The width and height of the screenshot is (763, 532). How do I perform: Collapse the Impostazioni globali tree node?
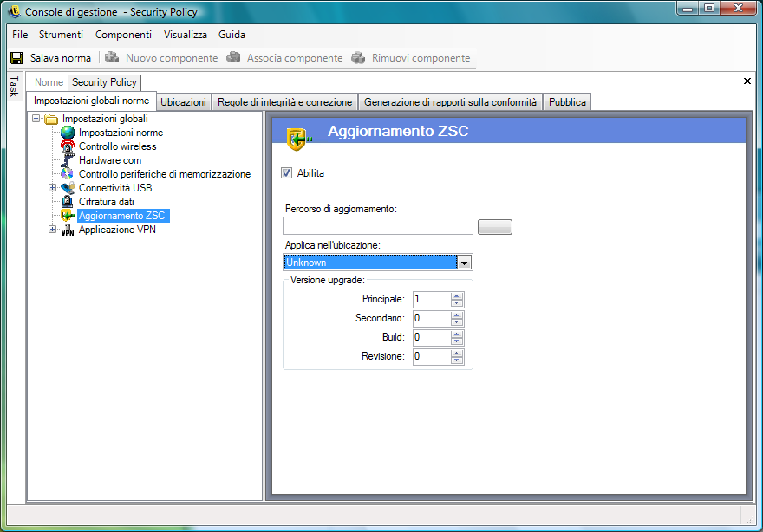point(36,118)
